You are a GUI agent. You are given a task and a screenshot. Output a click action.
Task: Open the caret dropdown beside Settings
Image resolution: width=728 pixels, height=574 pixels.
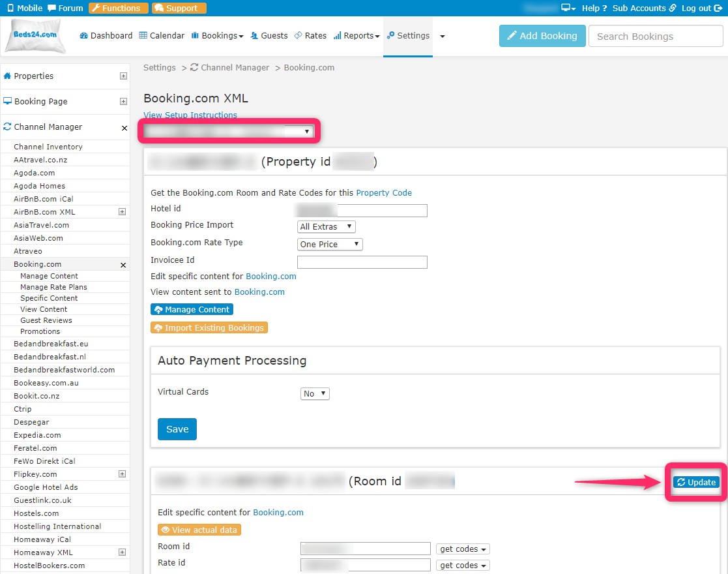click(x=443, y=37)
